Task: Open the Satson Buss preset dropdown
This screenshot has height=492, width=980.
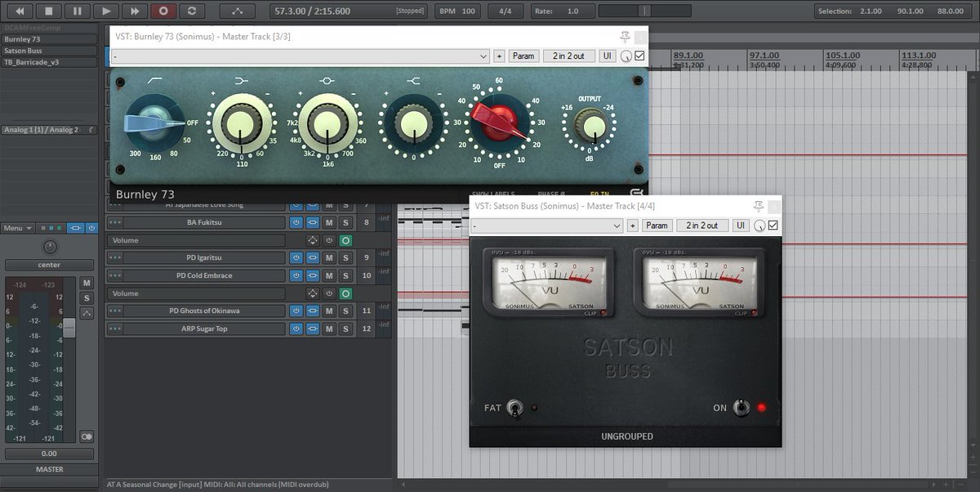Action: (x=548, y=226)
